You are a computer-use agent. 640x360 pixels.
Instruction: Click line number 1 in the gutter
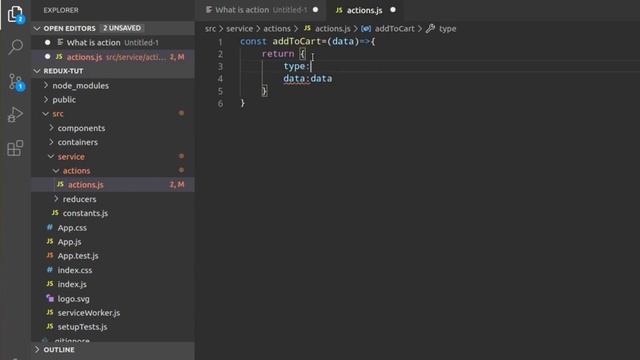tap(220, 42)
